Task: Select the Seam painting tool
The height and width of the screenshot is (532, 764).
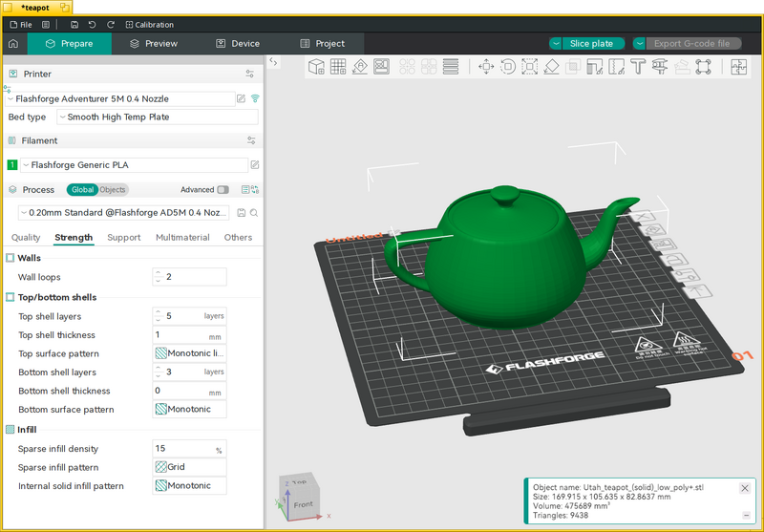Action: coord(616,67)
